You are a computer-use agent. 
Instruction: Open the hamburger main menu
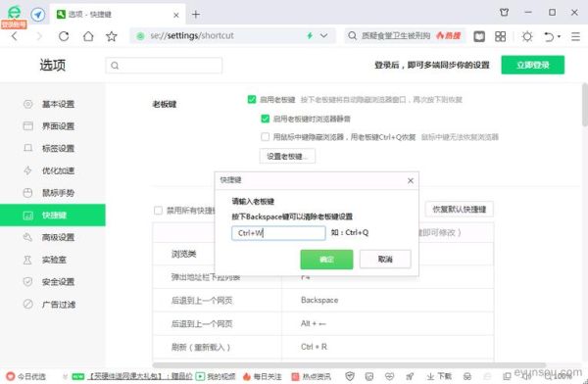tap(575, 36)
